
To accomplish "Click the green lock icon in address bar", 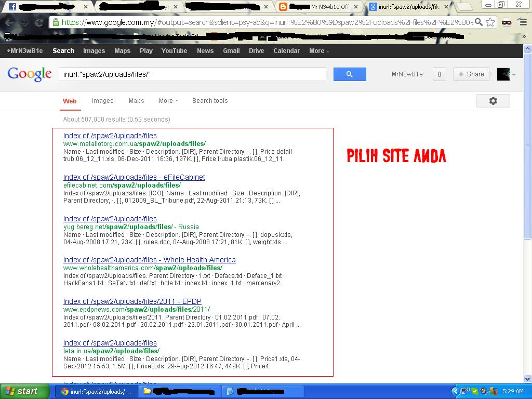I will coord(56,22).
